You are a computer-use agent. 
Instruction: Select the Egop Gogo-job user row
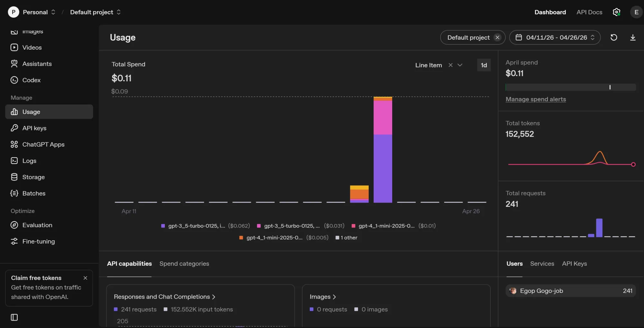pos(571,291)
